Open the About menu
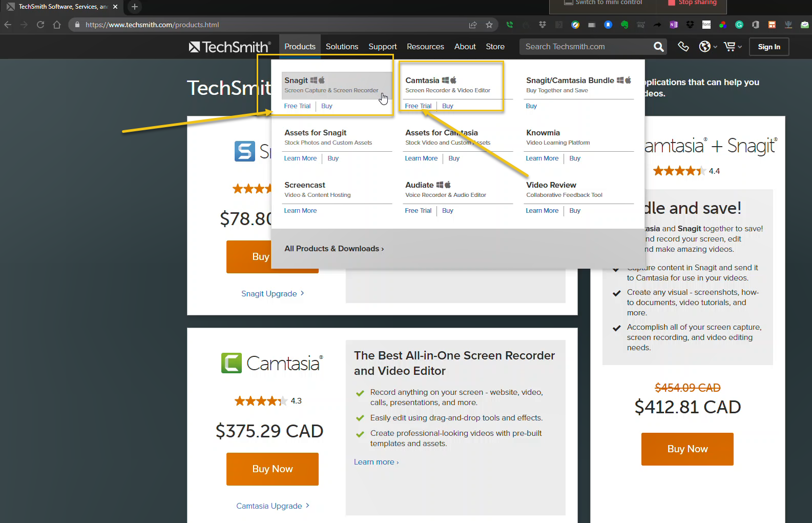Image resolution: width=812 pixels, height=523 pixels. click(465, 47)
